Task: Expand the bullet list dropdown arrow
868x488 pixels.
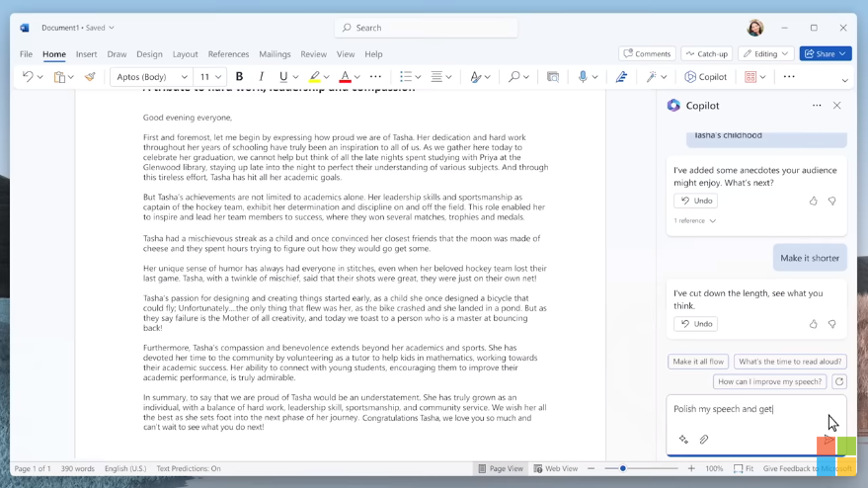Action: tap(418, 77)
